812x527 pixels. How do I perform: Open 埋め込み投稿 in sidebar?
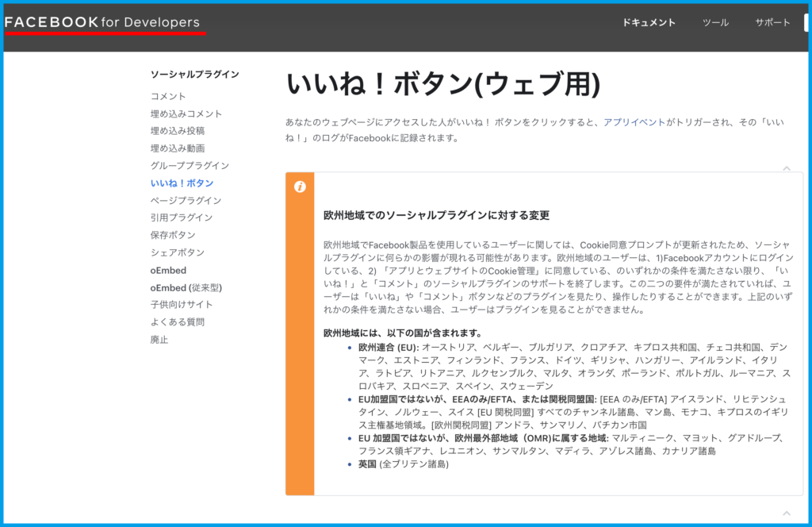tap(178, 131)
